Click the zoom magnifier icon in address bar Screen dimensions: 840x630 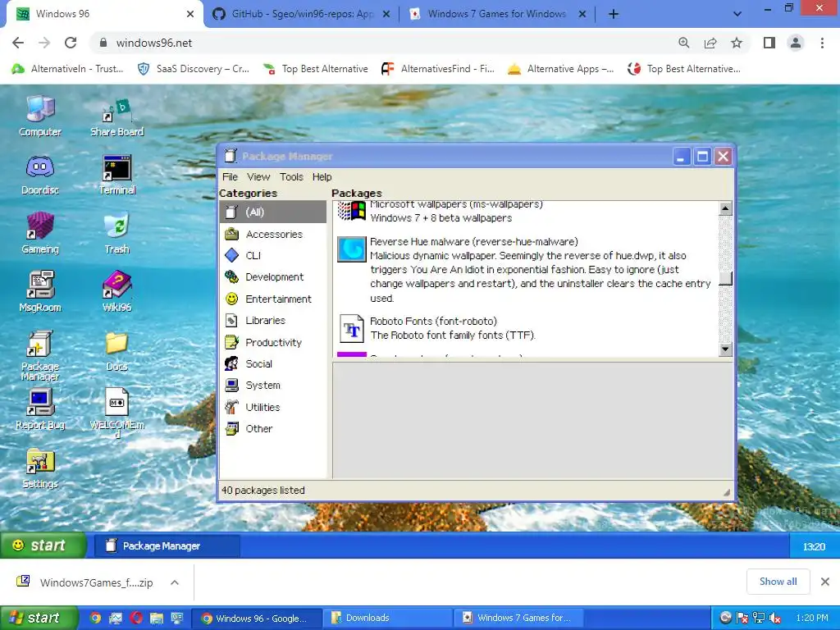pos(684,43)
